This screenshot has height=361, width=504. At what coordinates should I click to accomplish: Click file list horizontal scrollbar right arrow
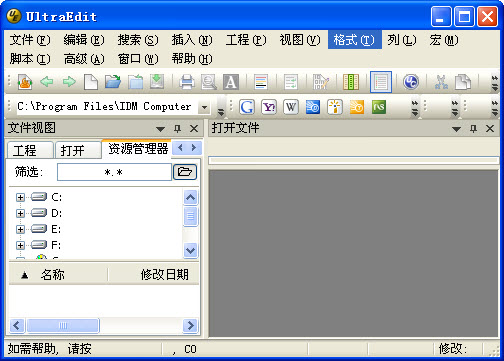coord(190,325)
